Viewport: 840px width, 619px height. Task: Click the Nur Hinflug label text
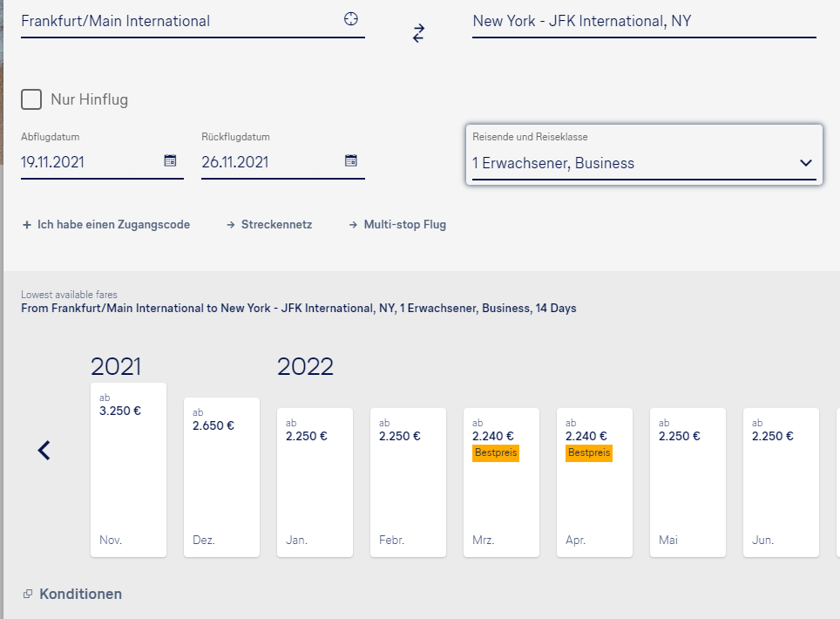[90, 99]
